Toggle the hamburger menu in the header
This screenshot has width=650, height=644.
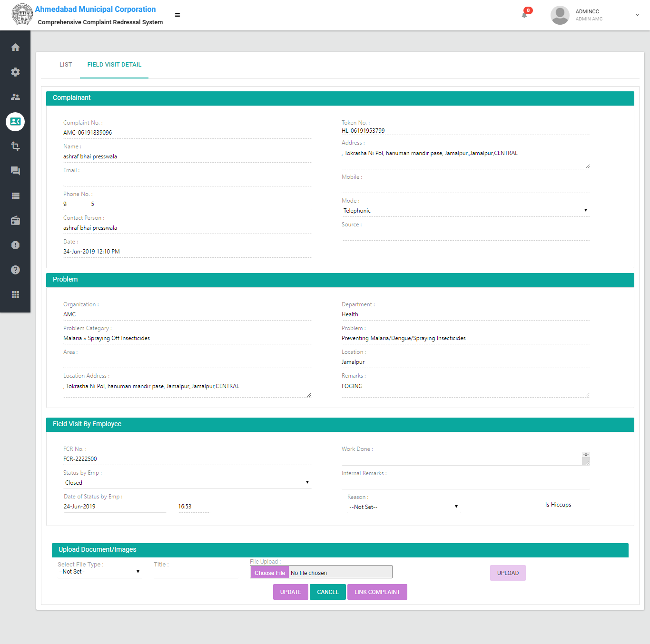pyautogui.click(x=177, y=15)
